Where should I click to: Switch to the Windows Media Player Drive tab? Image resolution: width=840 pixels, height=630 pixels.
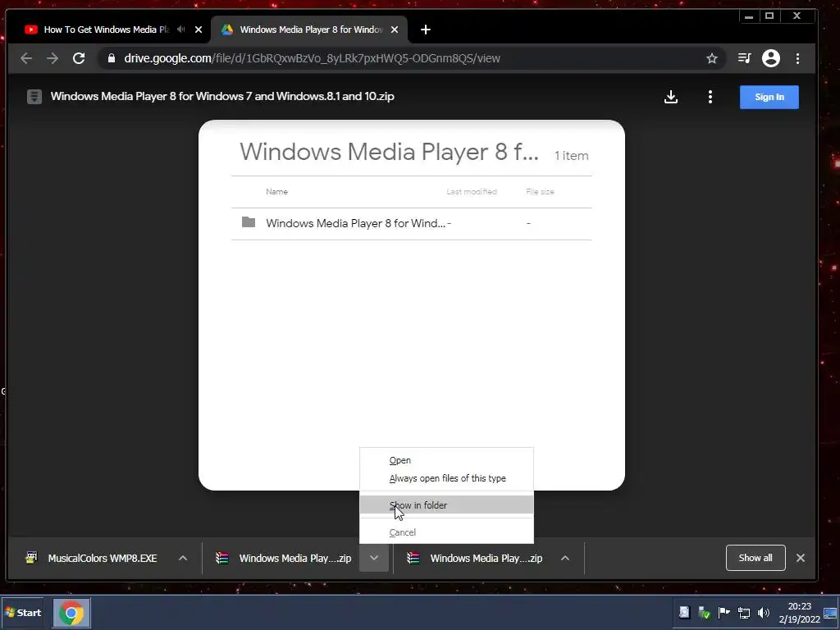tap(310, 30)
